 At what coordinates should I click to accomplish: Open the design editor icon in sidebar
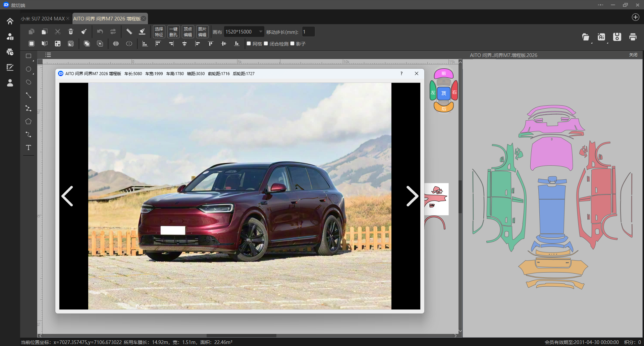coord(10,67)
